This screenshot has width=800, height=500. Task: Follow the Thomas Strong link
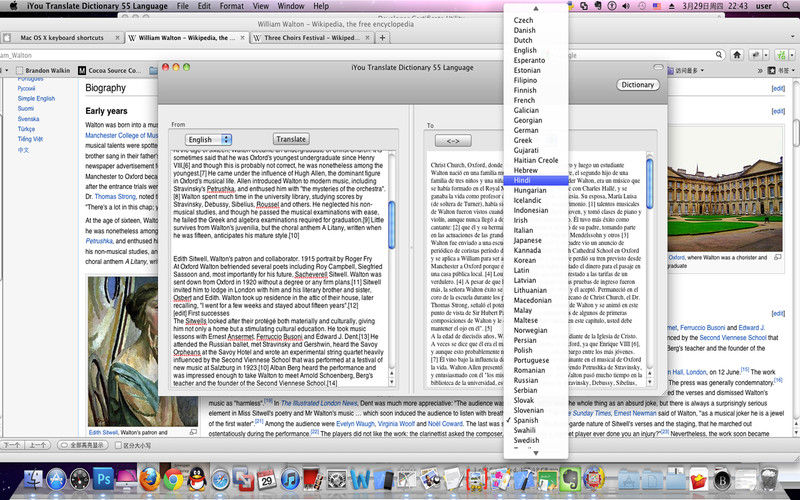click(115, 196)
